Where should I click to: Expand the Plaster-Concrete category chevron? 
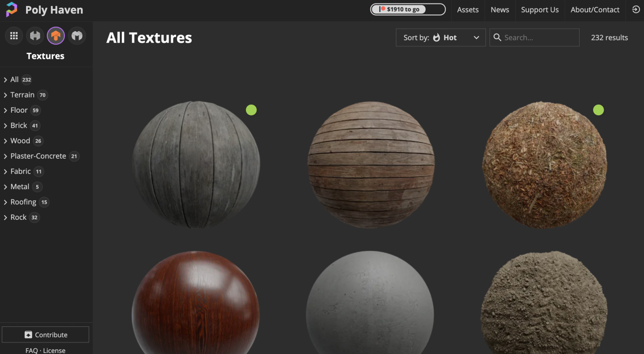pyautogui.click(x=5, y=156)
